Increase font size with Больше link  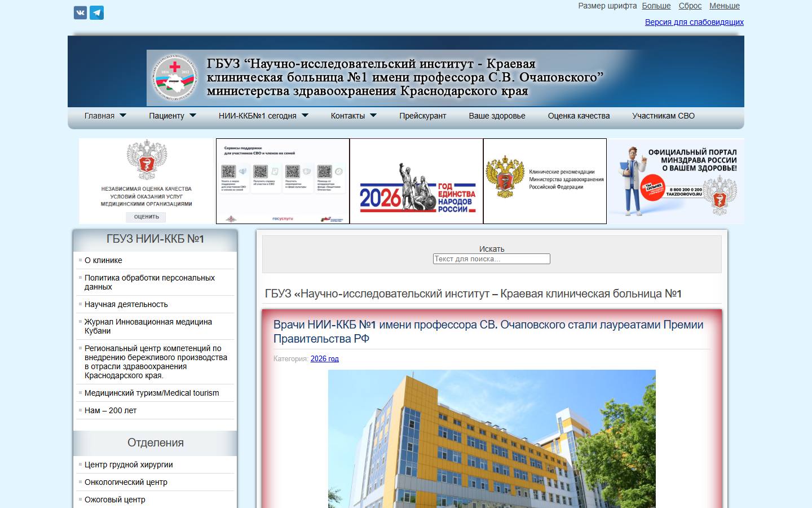click(x=656, y=6)
